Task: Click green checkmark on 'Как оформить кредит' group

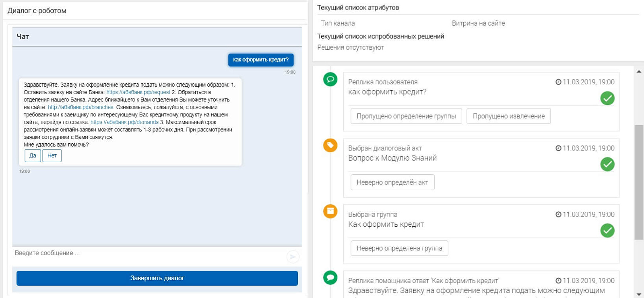Action: pyautogui.click(x=607, y=230)
